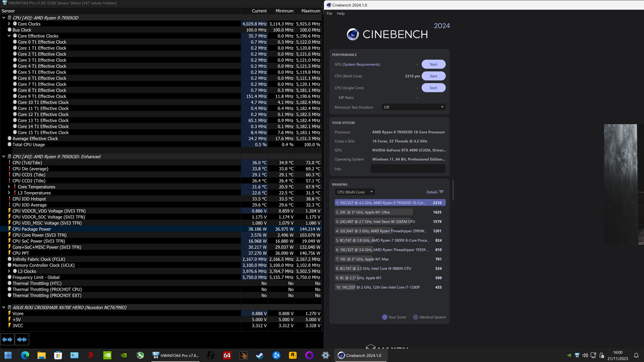This screenshot has height=362, width=644.
Task: Open the Minimum Test Duration dropdown
Action: point(414,107)
